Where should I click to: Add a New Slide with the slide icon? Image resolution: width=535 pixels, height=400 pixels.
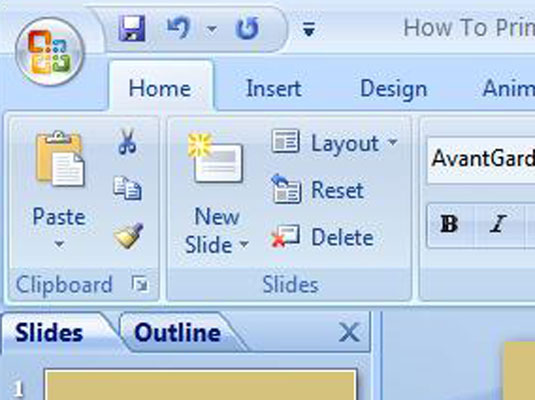pyautogui.click(x=216, y=158)
